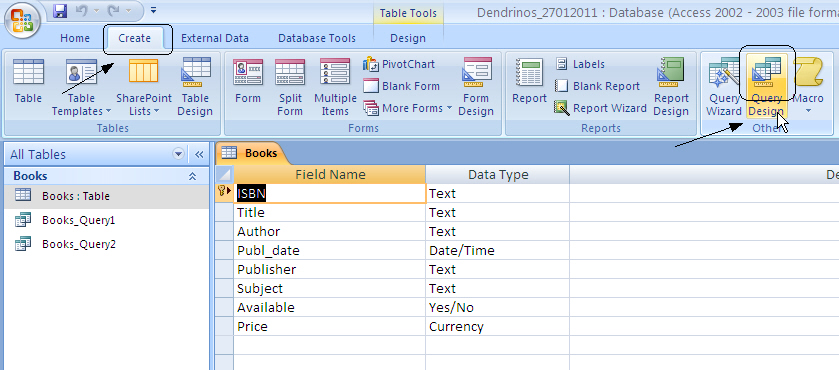Click the Date/Time data type cell
This screenshot has width=839, height=370.
coord(498,251)
